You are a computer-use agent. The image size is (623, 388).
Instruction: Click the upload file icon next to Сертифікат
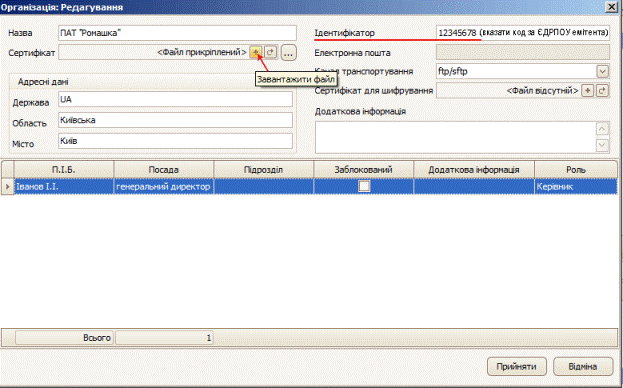tap(256, 52)
